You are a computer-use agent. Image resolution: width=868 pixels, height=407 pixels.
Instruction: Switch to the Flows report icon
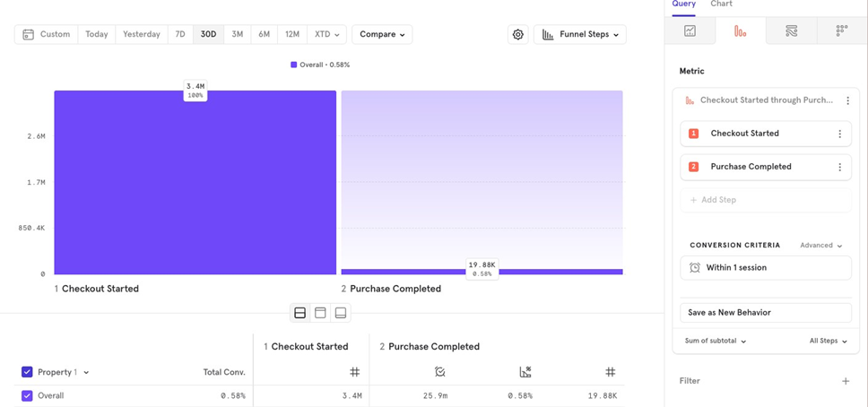[x=791, y=30]
